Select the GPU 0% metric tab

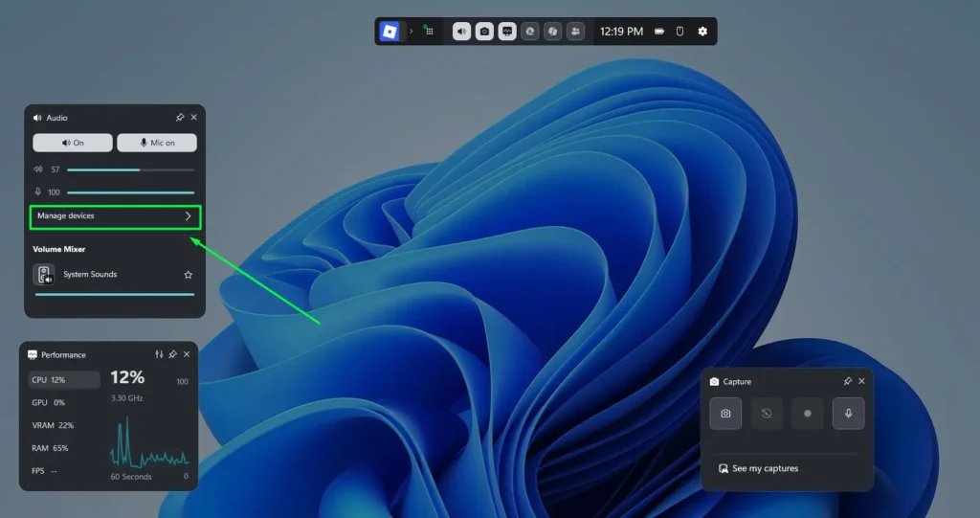click(64, 403)
